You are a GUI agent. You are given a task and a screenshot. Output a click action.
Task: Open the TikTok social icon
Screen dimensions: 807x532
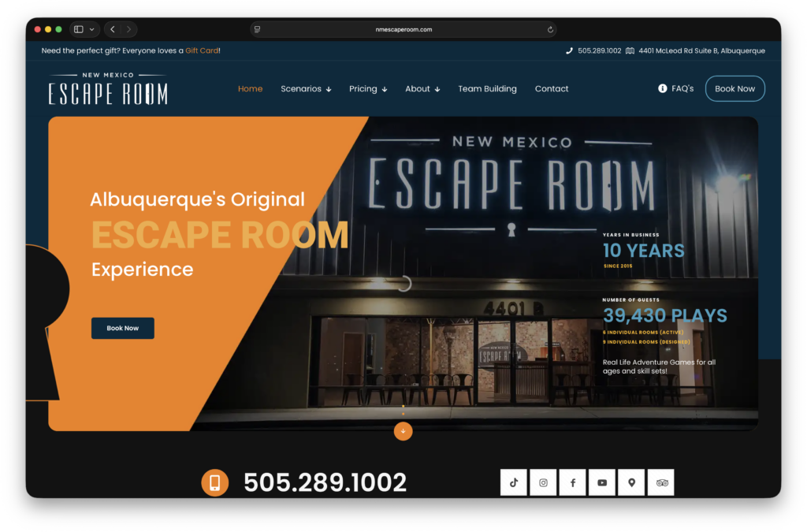point(513,482)
